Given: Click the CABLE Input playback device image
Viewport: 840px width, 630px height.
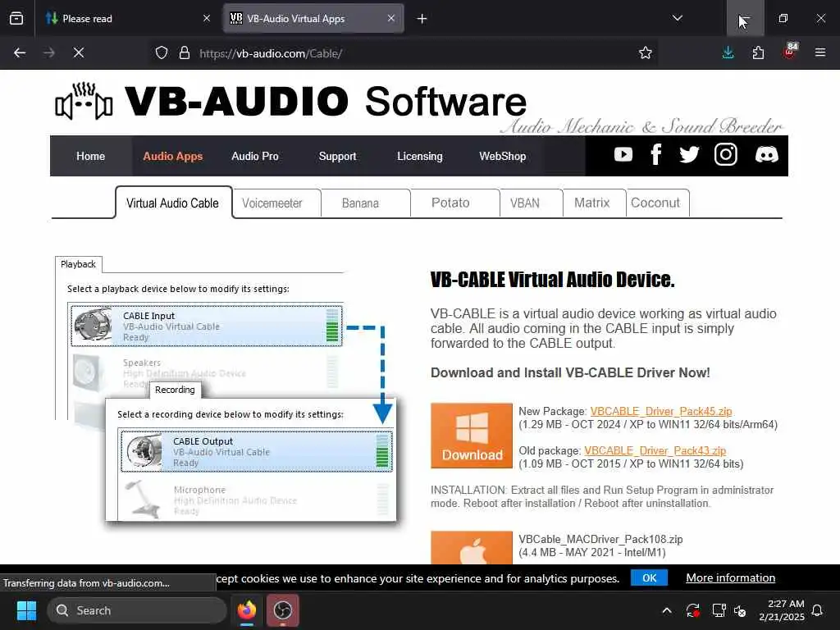Looking at the screenshot, I should (93, 325).
